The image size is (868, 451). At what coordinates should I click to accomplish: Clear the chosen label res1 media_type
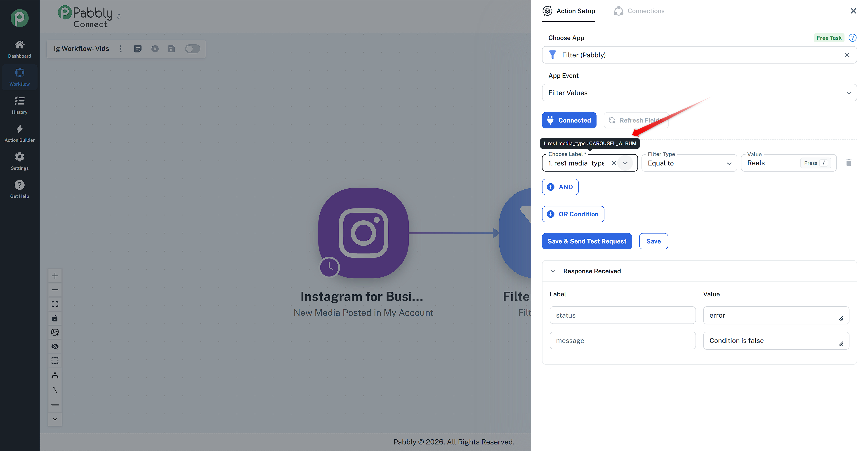[x=614, y=163]
